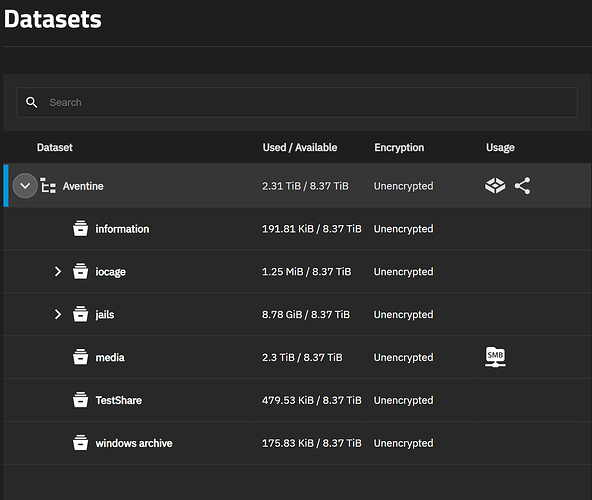Click the SMB share icon on media row

495,357
